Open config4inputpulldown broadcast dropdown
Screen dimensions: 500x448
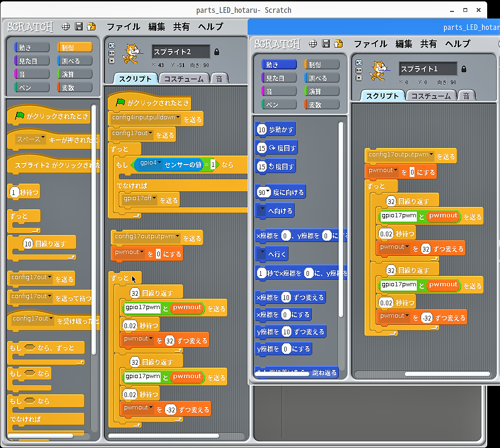click(178, 117)
